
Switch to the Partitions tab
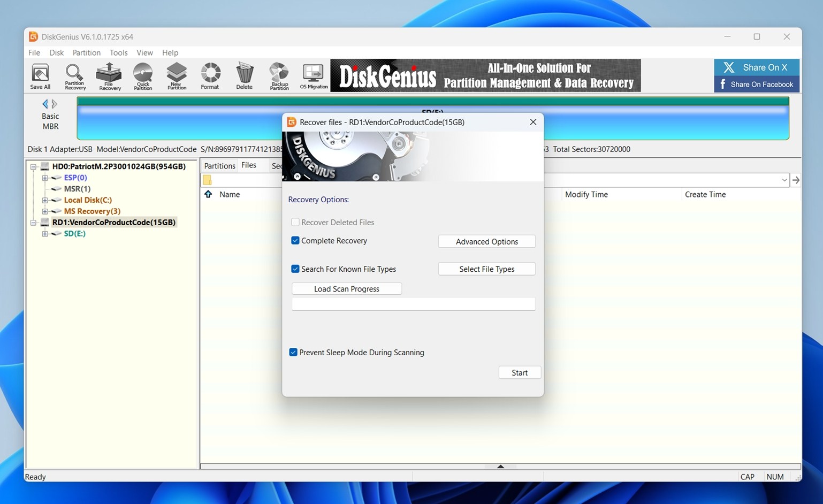click(219, 165)
